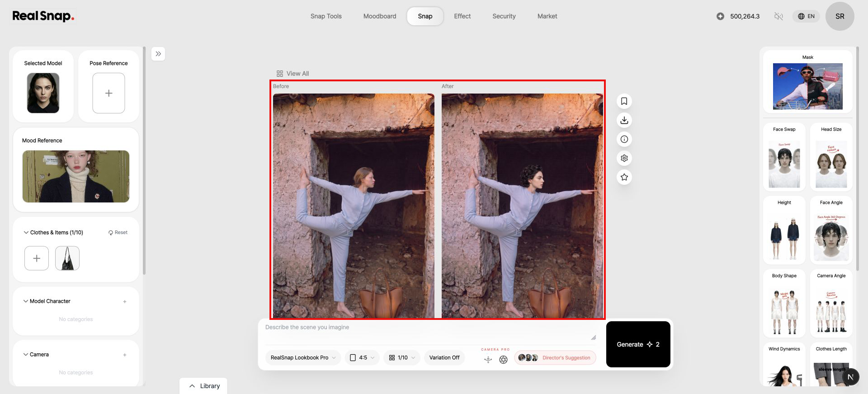
Task: Expand the left sidebar double-arrow icon
Action: tap(158, 54)
